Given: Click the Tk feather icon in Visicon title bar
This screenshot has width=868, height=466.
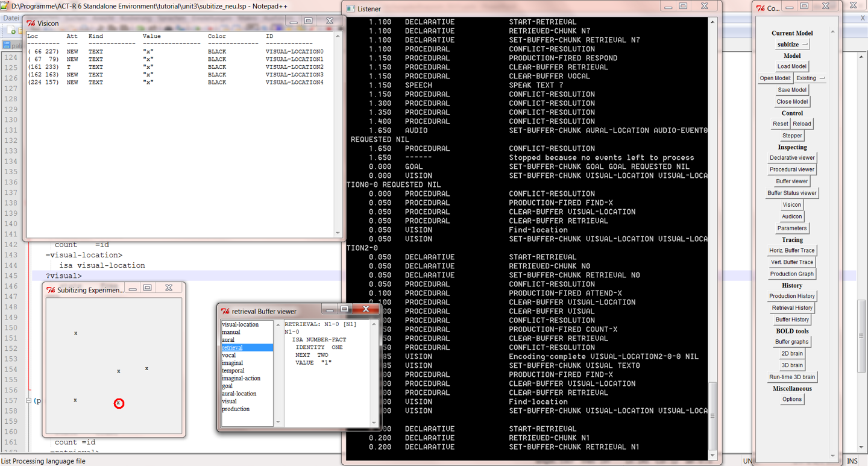Looking at the screenshot, I should 31,24.
